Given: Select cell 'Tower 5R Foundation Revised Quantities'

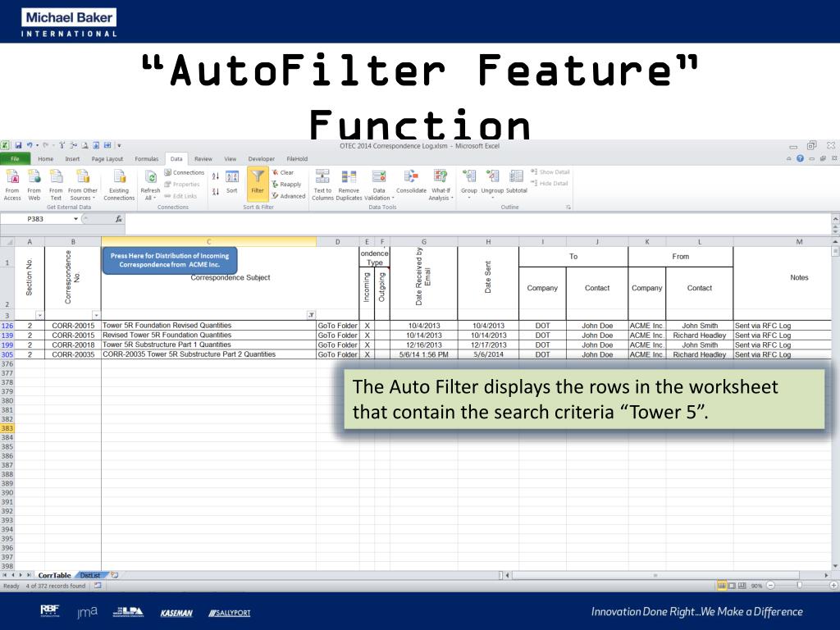Looking at the screenshot, I should click(x=209, y=326).
